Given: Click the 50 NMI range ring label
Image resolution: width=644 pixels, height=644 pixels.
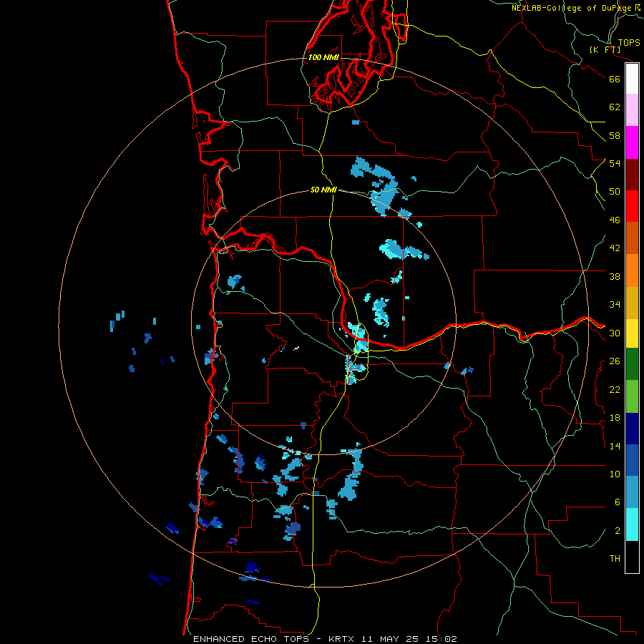Looking at the screenshot, I should 323,190.
